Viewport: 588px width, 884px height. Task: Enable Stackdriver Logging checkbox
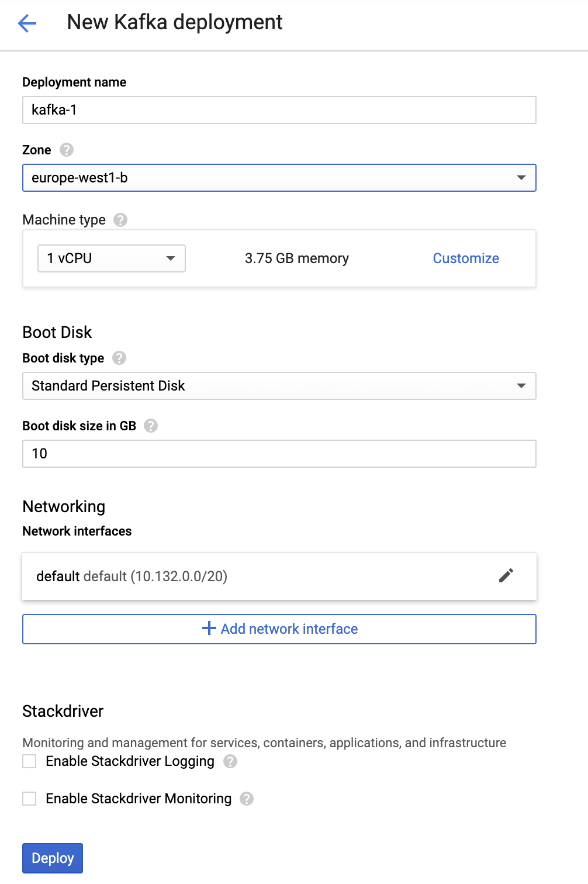coord(29,761)
